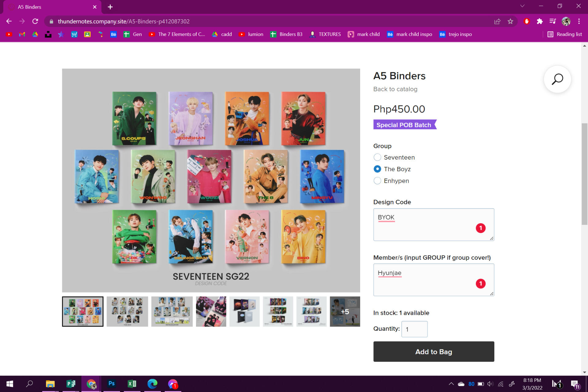Image resolution: width=588 pixels, height=392 pixels.
Task: Open the mark child bookmark
Action: click(x=364, y=34)
